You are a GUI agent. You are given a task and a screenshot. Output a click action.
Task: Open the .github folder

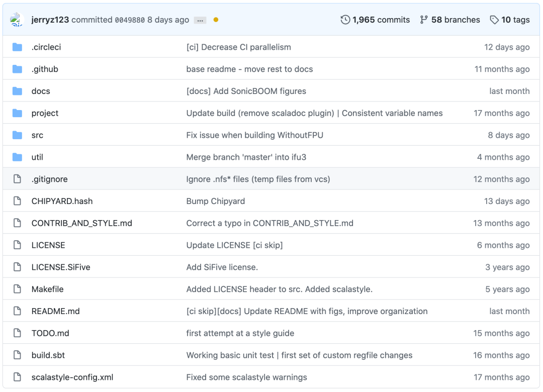click(x=45, y=69)
